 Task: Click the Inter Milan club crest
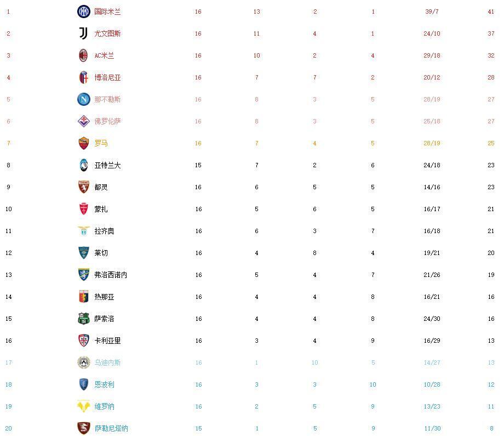point(84,12)
